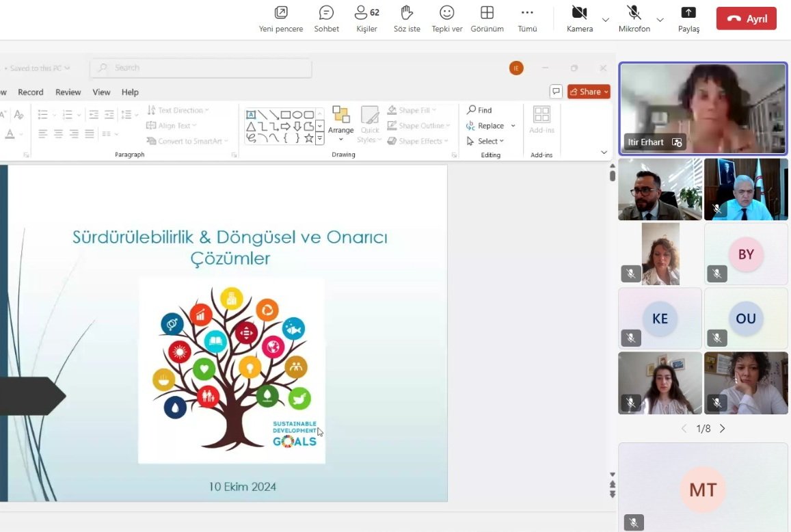Open Shape Effects menu
The height and width of the screenshot is (532, 791).
[x=418, y=142]
